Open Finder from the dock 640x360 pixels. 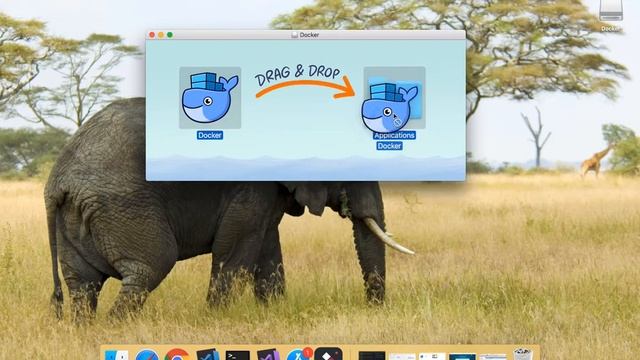click(x=117, y=355)
